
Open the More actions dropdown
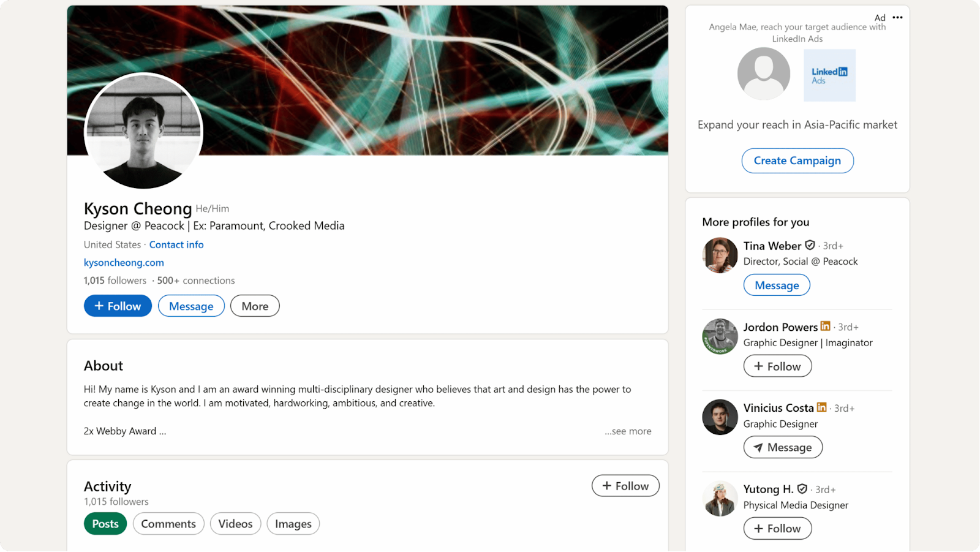255,306
